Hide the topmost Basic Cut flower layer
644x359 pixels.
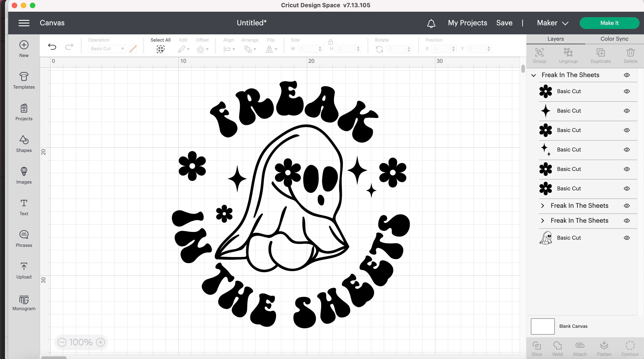pos(627,91)
